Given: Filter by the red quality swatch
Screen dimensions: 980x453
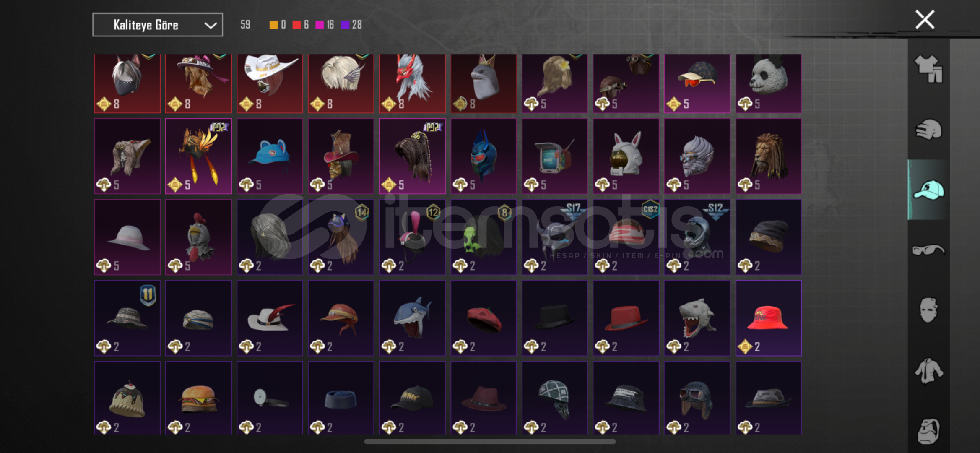Looking at the screenshot, I should (x=296, y=25).
